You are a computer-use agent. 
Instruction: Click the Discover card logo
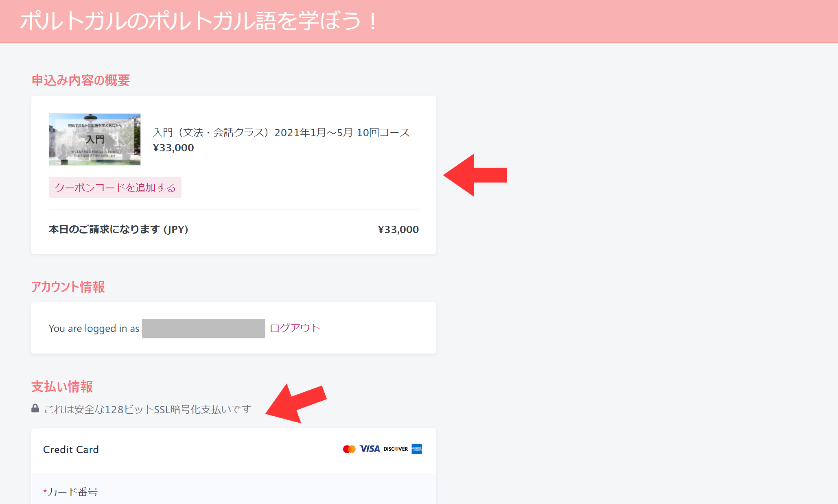(x=396, y=449)
